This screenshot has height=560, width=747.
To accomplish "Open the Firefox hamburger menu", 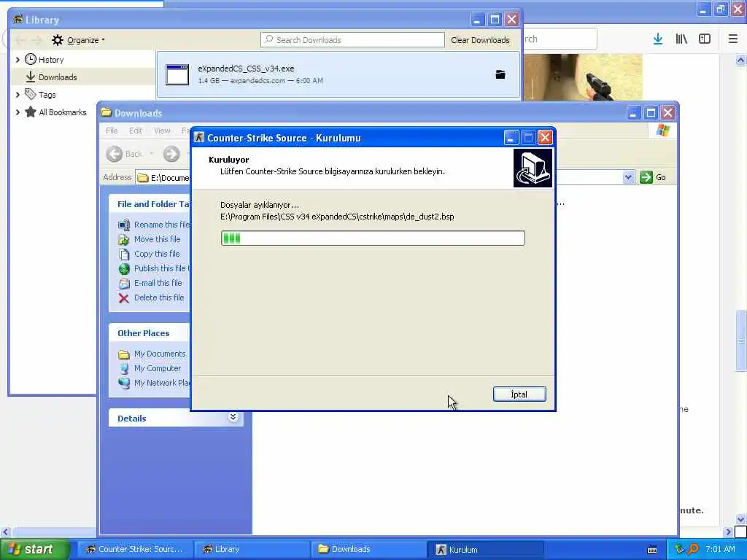I will tap(732, 39).
